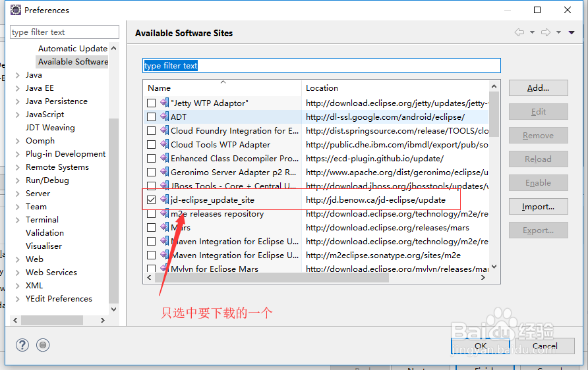Click the vertical scrollbar thumb of the sites table
The image size is (588, 370).
tap(494, 114)
